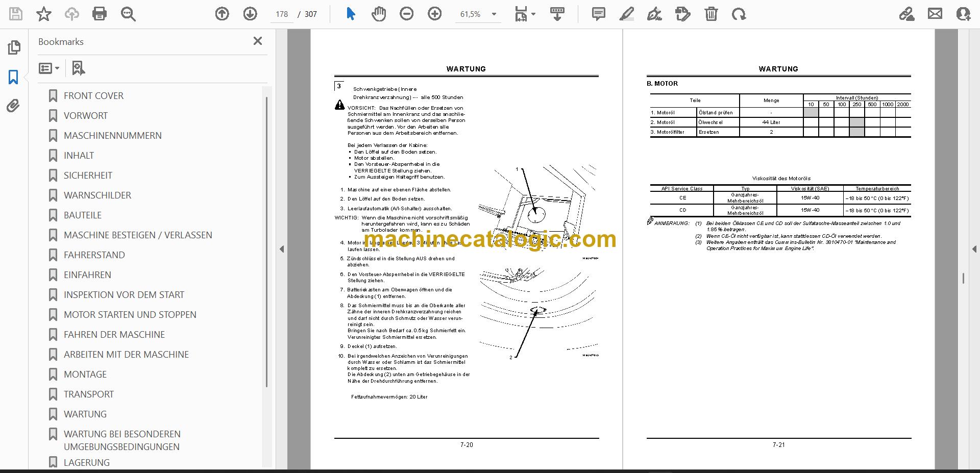Click the Add comment sticky note icon

pyautogui.click(x=598, y=14)
